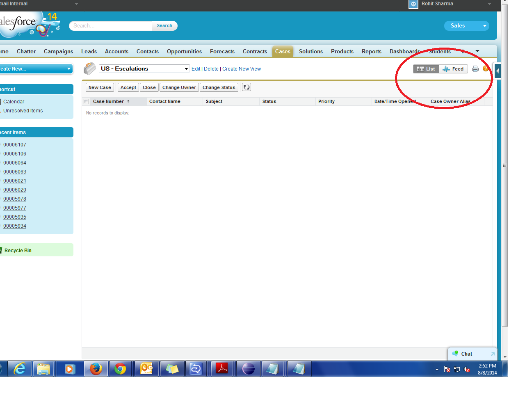Open the Accounts tab

click(116, 52)
